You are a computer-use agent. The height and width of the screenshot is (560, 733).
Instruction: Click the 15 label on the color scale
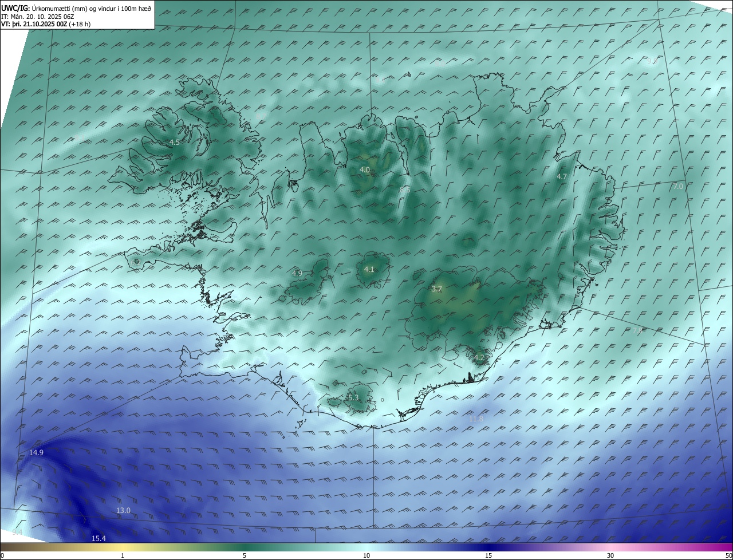coord(488,555)
